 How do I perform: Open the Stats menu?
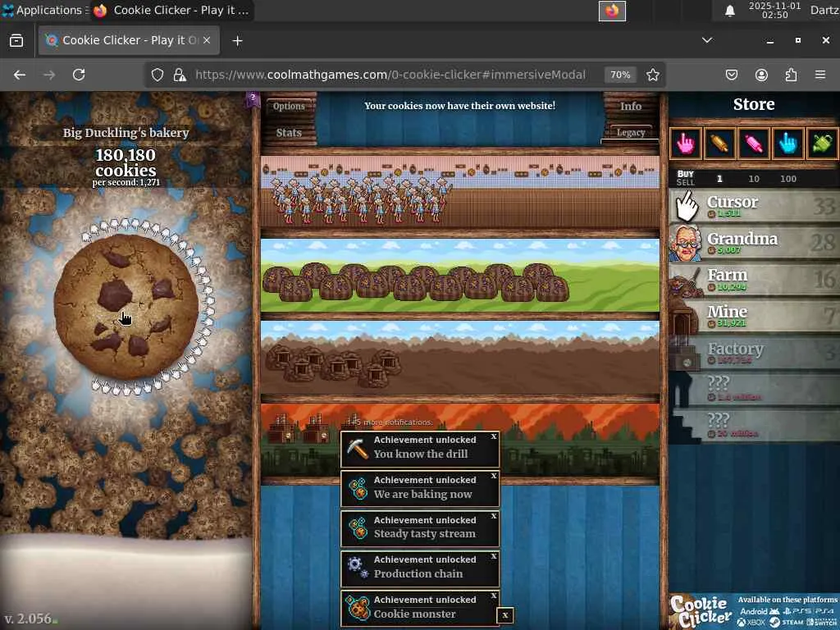289,132
